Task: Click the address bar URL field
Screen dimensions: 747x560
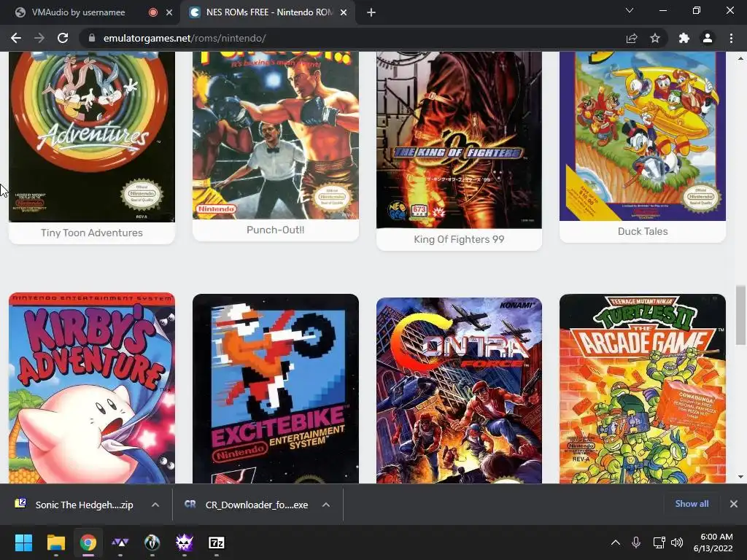Action: [352, 38]
